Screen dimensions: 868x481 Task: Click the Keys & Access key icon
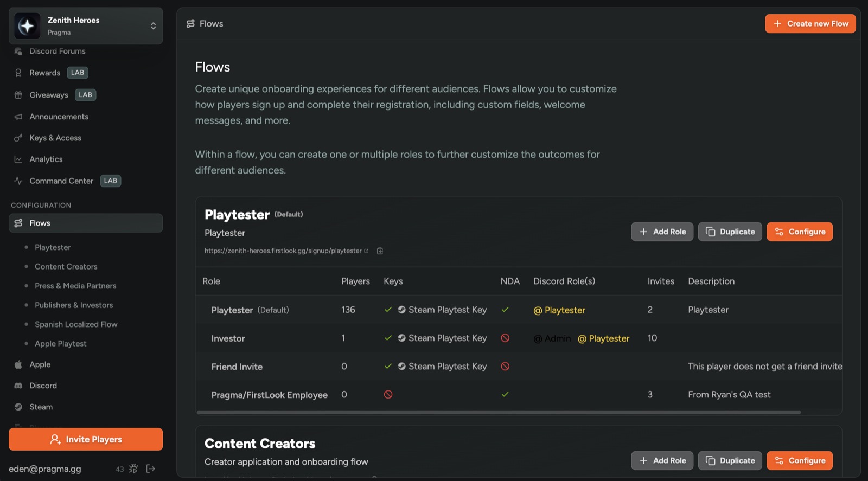point(18,138)
